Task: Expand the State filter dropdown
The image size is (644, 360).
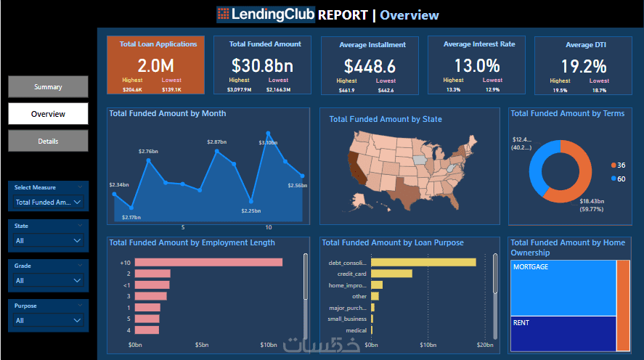Action: coord(48,240)
